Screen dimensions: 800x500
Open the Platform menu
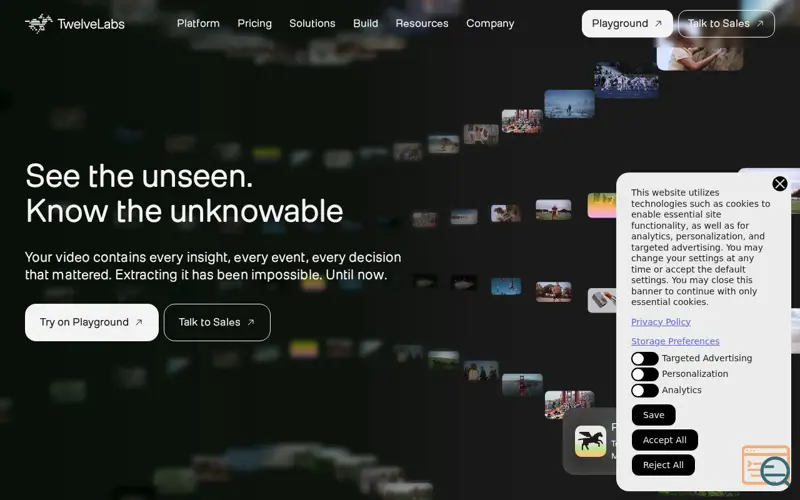198,23
